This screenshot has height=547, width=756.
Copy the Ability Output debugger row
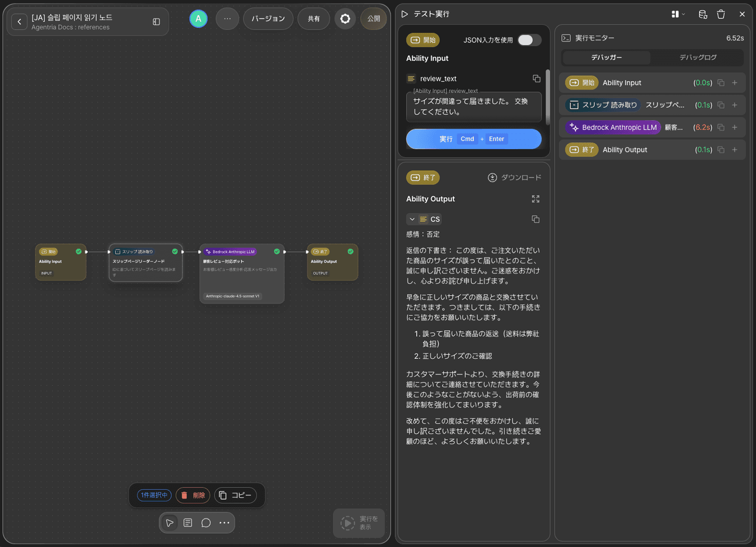[721, 150]
